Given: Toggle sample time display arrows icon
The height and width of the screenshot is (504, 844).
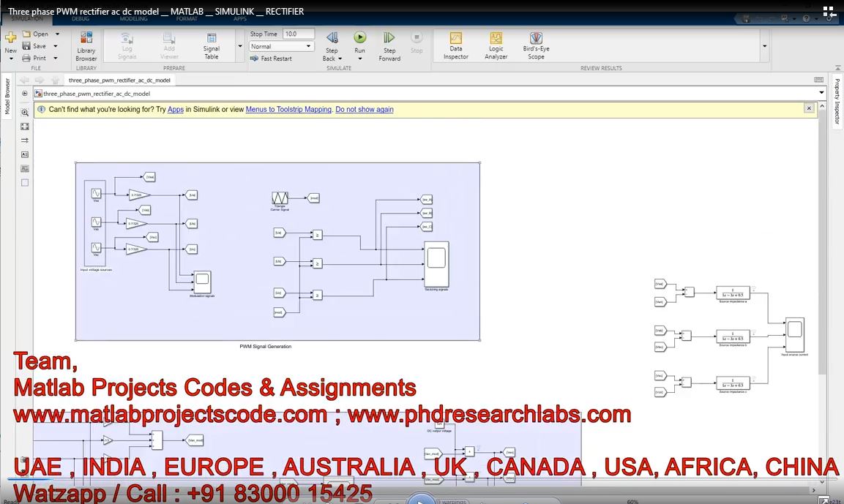Looking at the screenshot, I should point(25,140).
